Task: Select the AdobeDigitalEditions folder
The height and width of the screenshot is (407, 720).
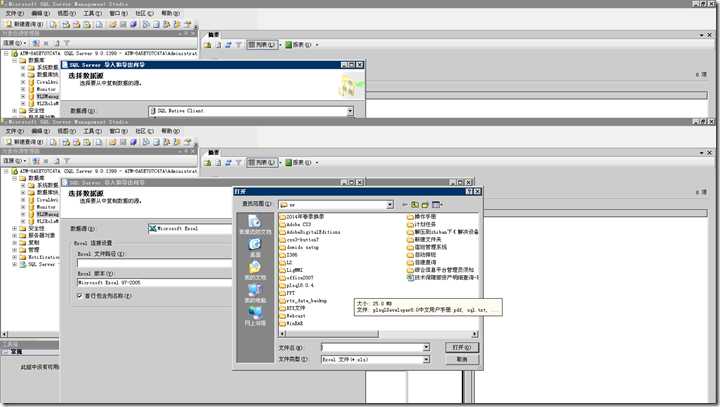Action: (310, 232)
